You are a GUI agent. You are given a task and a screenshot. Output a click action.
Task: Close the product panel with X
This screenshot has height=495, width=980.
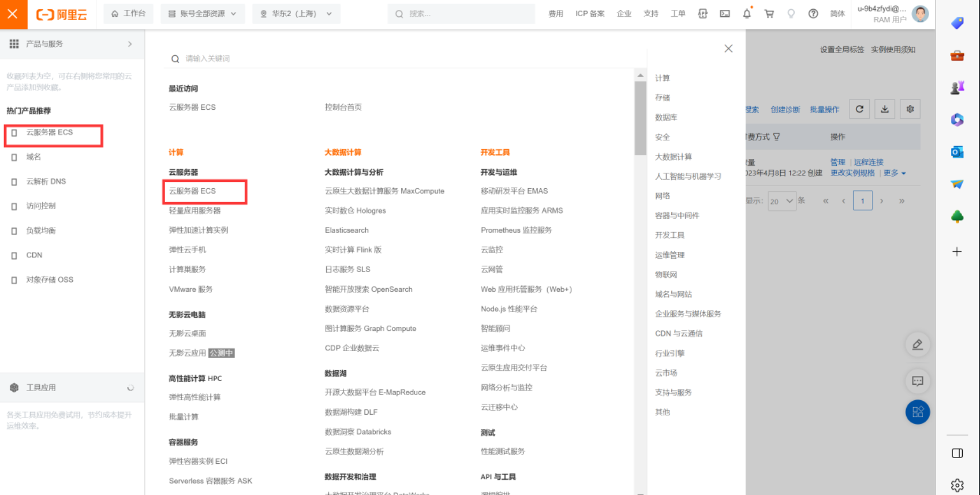tap(728, 49)
